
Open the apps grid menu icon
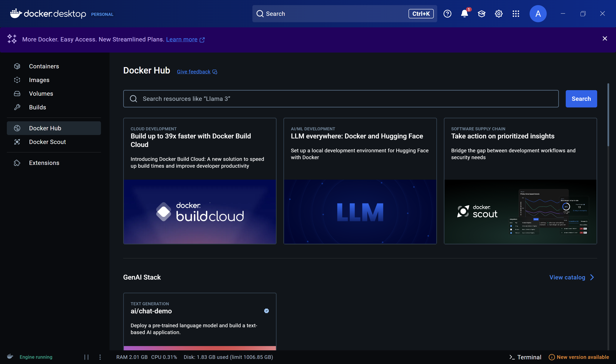[516, 14]
